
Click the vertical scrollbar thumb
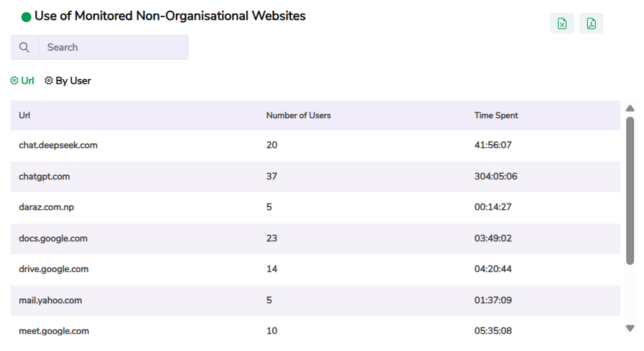(630, 191)
